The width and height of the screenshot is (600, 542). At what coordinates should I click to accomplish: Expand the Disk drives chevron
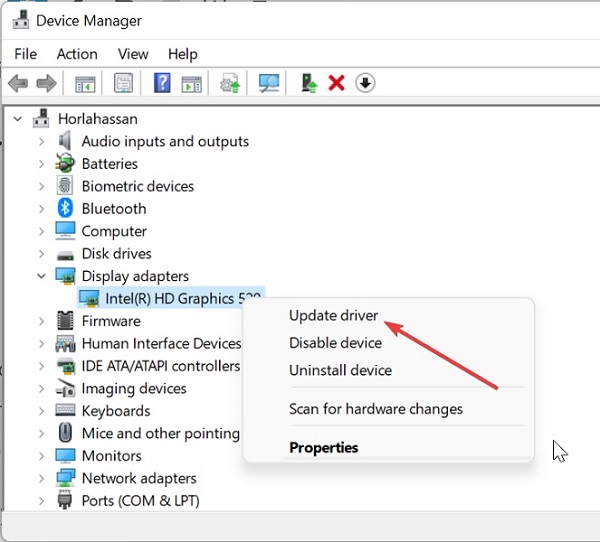click(x=41, y=254)
